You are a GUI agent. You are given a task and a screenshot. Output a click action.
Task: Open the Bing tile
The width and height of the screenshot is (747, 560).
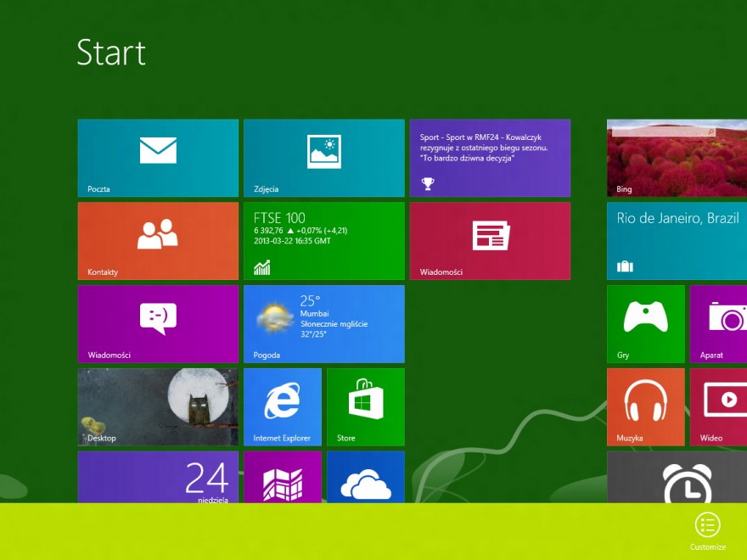(x=677, y=158)
